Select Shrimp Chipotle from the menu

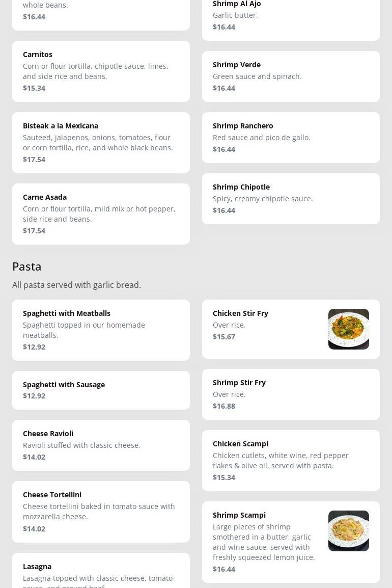click(x=291, y=199)
